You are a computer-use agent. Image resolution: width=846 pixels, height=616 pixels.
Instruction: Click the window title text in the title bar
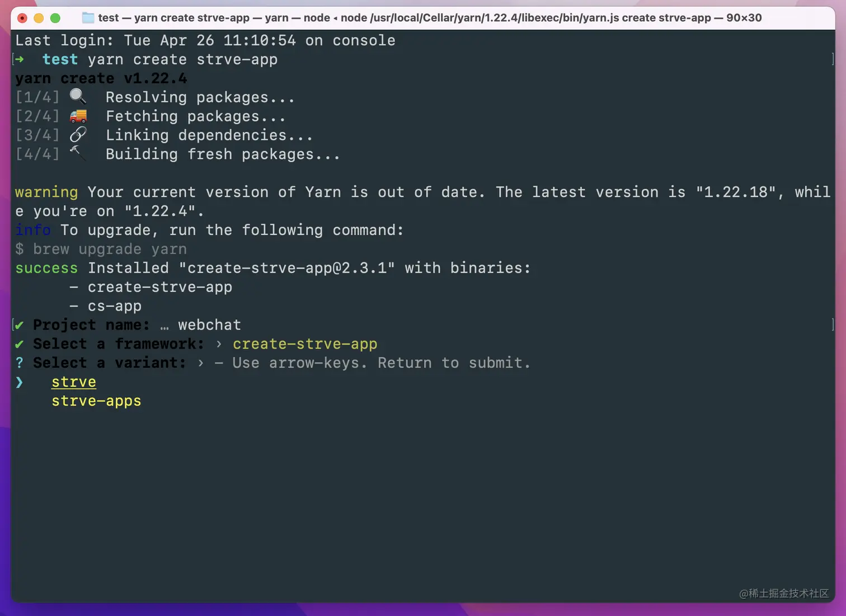[430, 18]
